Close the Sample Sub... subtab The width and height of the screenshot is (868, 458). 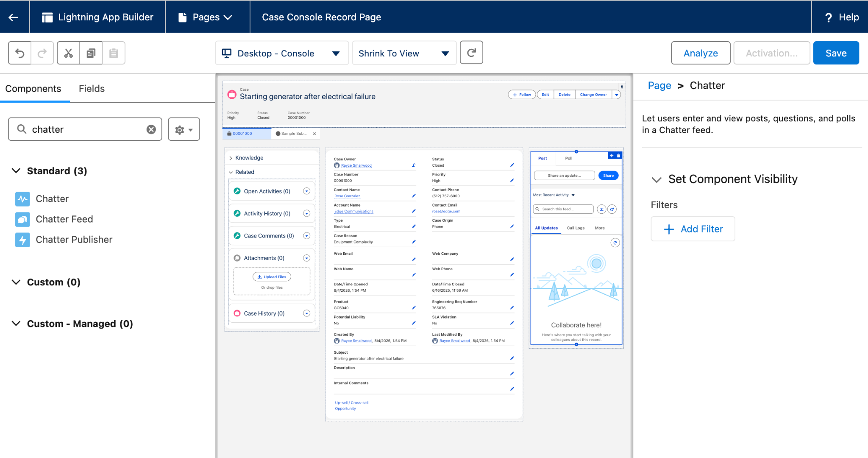314,134
